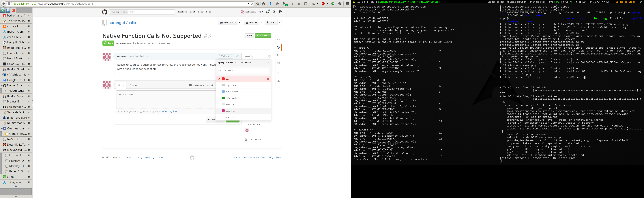Apply the enhancement label

pos(232,92)
